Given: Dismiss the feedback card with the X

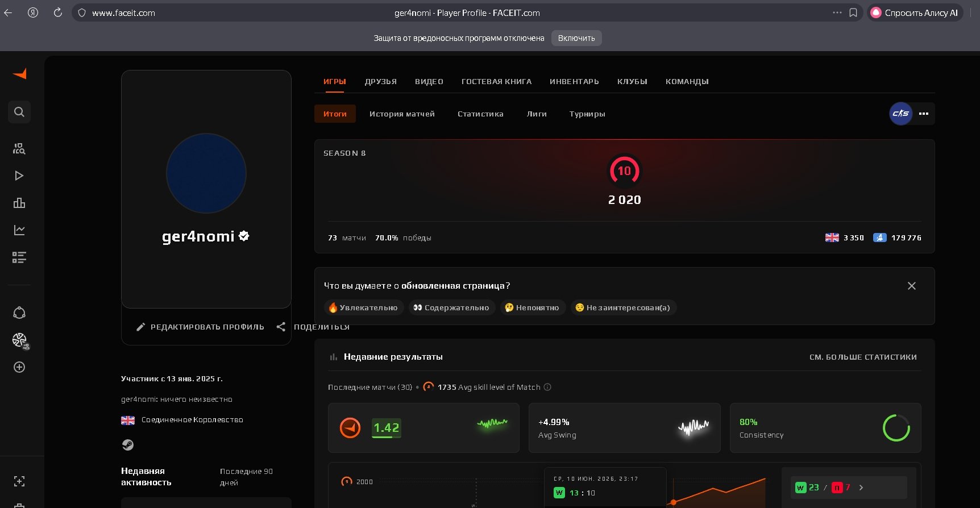Looking at the screenshot, I should coord(912,286).
